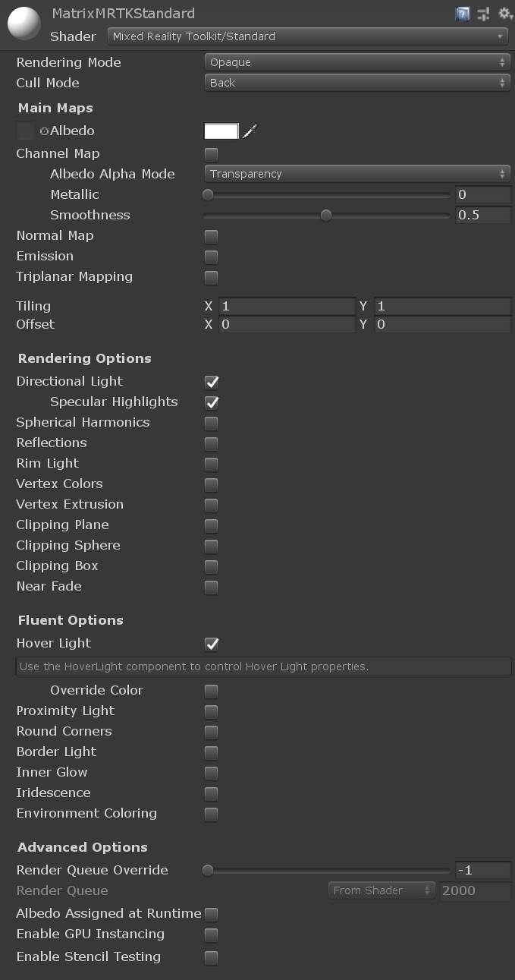The image size is (515, 980).
Task: Enable Normal Map
Action: click(x=210, y=236)
